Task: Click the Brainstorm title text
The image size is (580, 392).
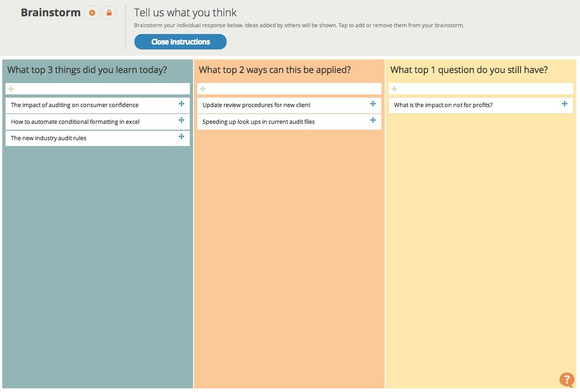Action: [x=51, y=13]
